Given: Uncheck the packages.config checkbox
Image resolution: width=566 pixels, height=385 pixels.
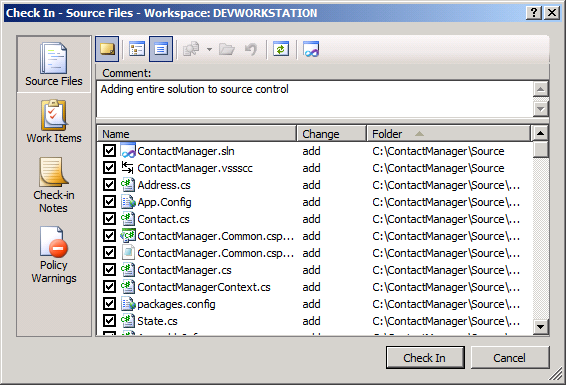Looking at the screenshot, I should [x=109, y=303].
